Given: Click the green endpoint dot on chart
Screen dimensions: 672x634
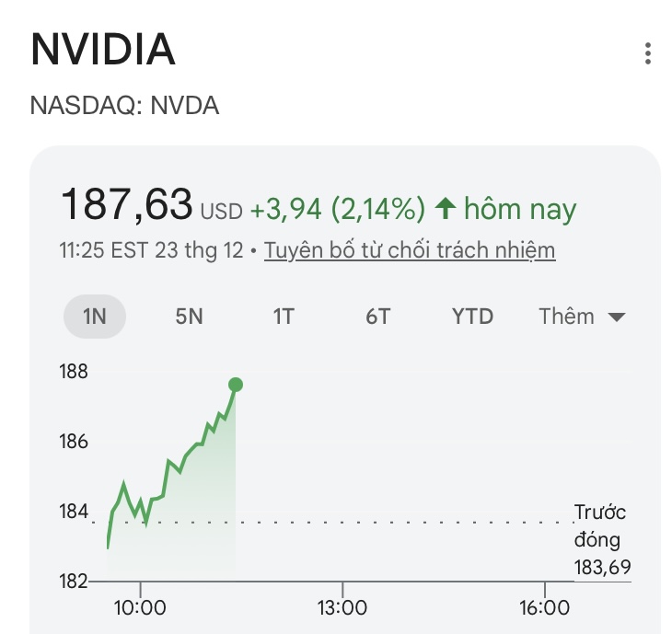Looking at the screenshot, I should pyautogui.click(x=236, y=385).
